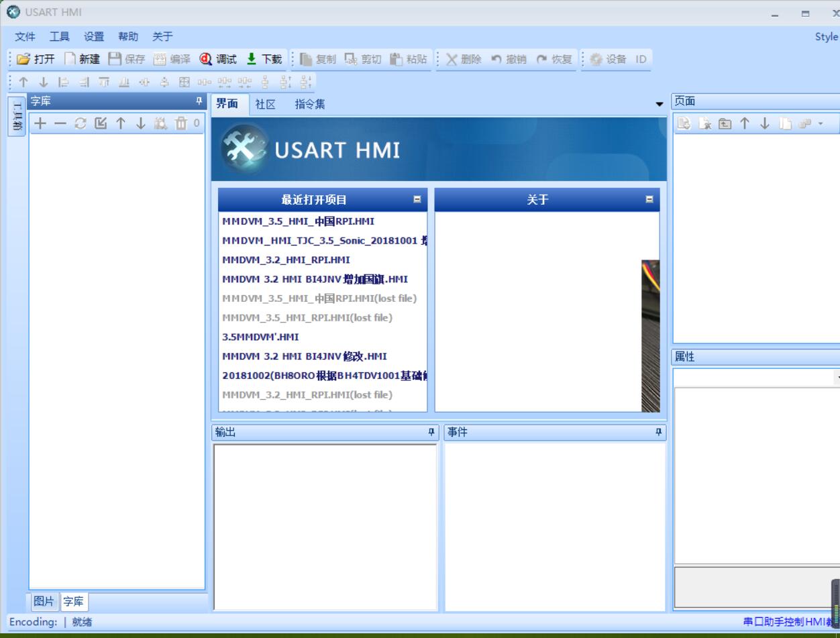Screen dimensions: 840x638
Task: Click the trash icon in 字库 panel
Action: point(181,123)
